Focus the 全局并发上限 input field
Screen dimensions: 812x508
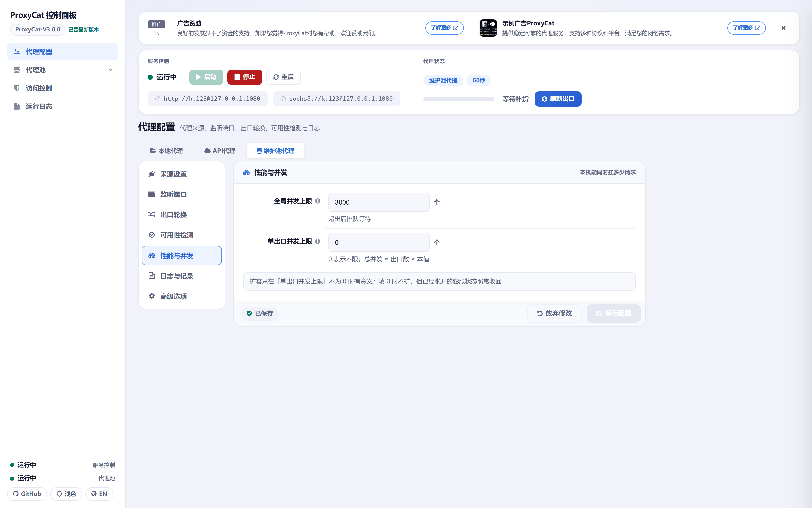point(379,202)
